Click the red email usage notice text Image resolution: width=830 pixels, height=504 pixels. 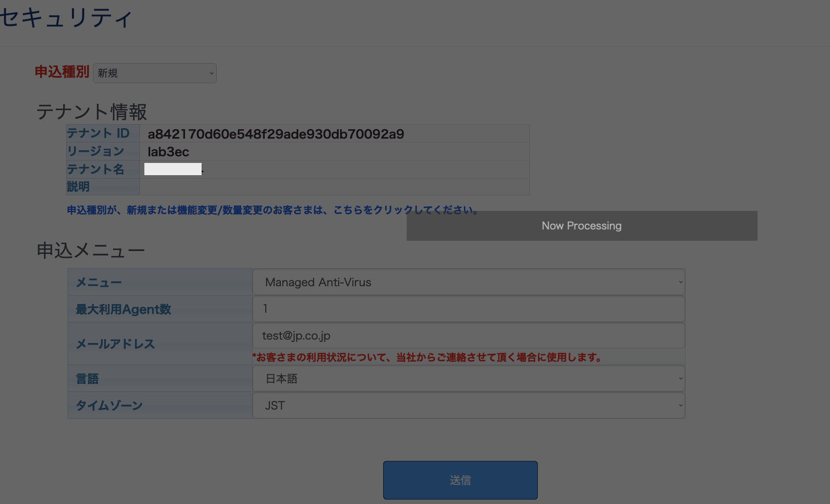click(x=427, y=357)
